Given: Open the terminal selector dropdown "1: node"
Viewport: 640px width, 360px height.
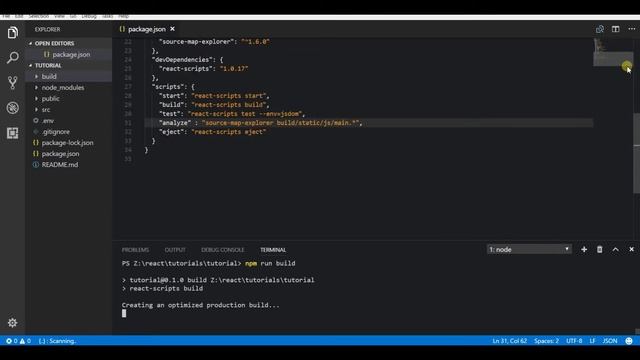Looking at the screenshot, I should pyautogui.click(x=529, y=249).
